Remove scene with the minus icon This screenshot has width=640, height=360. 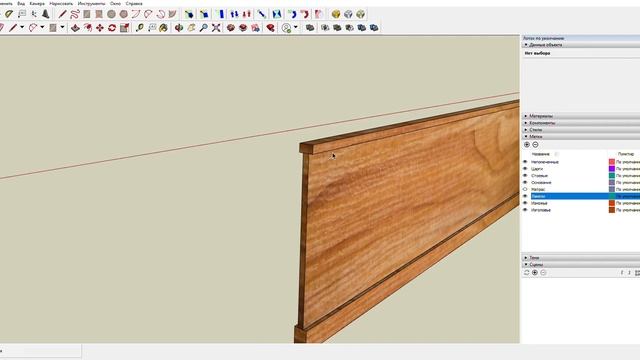[x=543, y=273]
